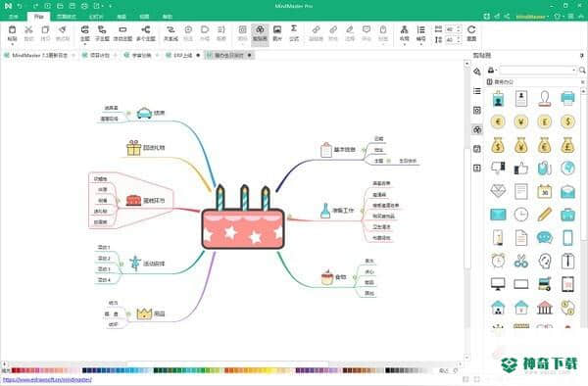
Task: Add a relationship line from the ribbon
Action: [171, 33]
